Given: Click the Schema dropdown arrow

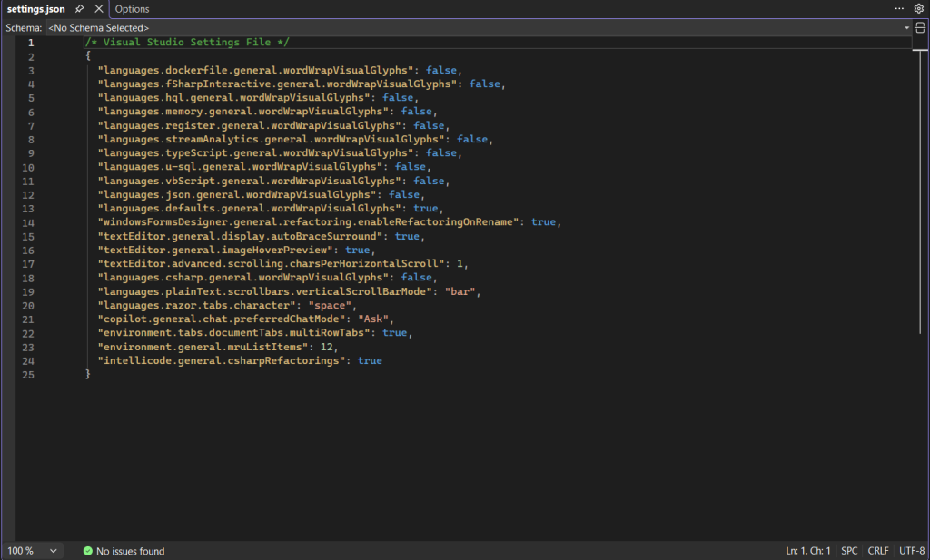Looking at the screenshot, I should (906, 28).
